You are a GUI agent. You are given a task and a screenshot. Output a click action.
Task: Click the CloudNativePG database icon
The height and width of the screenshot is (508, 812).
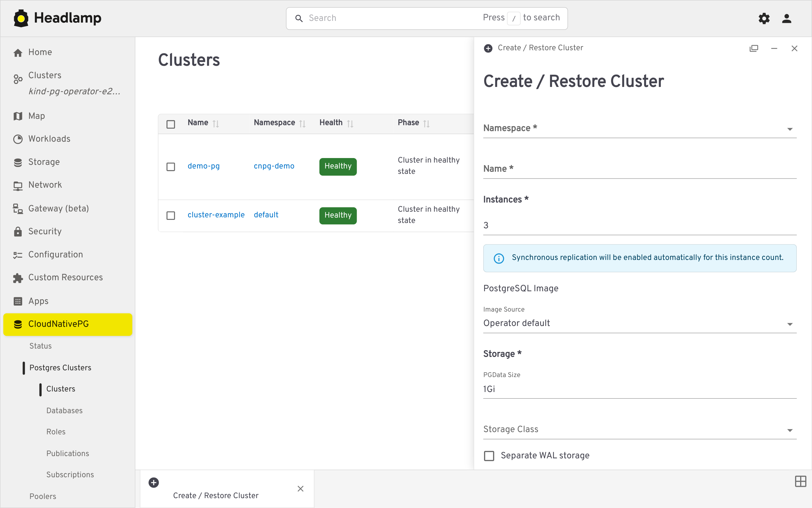[18, 324]
